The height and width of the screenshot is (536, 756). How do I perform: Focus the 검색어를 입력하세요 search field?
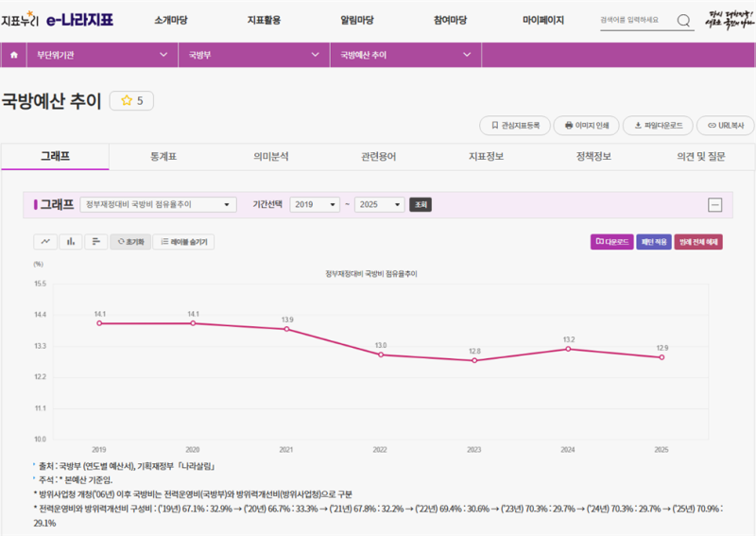(x=636, y=20)
